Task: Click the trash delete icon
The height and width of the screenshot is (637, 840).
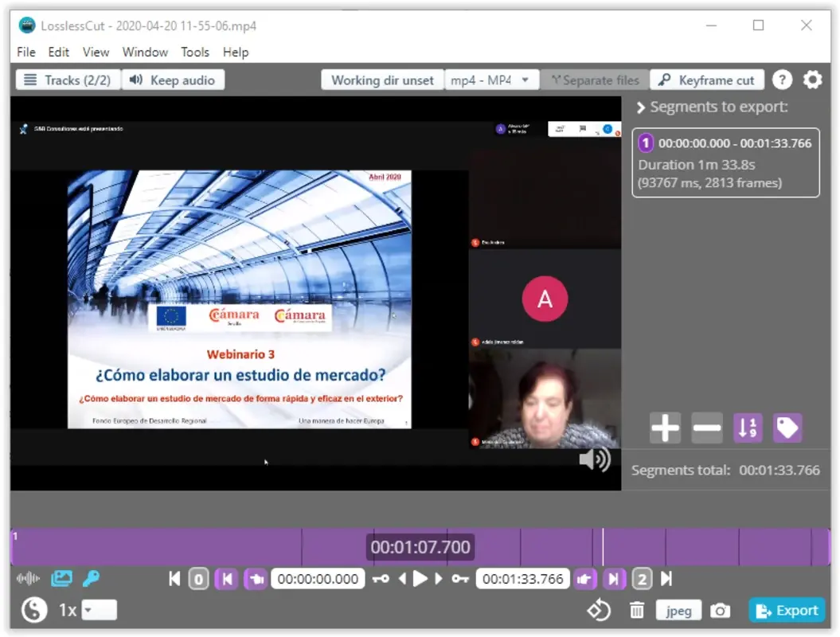Action: click(x=637, y=610)
